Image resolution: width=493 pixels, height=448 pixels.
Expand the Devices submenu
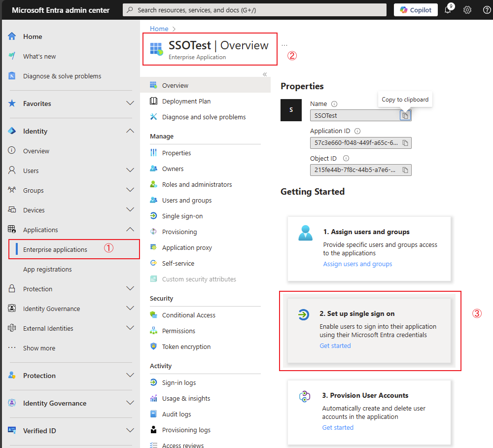(130, 209)
